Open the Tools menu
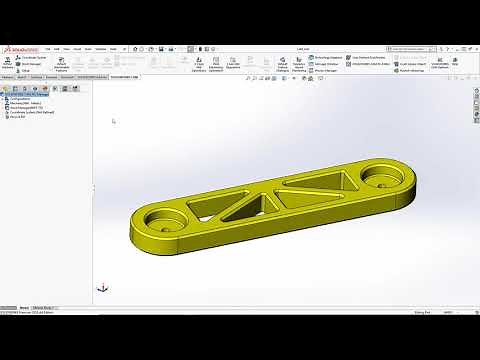The height and width of the screenshot is (360, 480). pyautogui.click(x=88, y=49)
